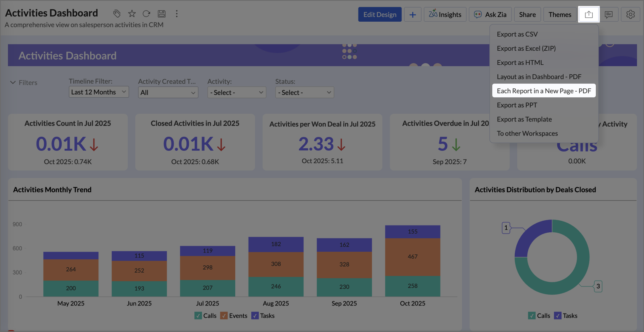Mark dashboard as favorite with star icon

[x=132, y=14]
